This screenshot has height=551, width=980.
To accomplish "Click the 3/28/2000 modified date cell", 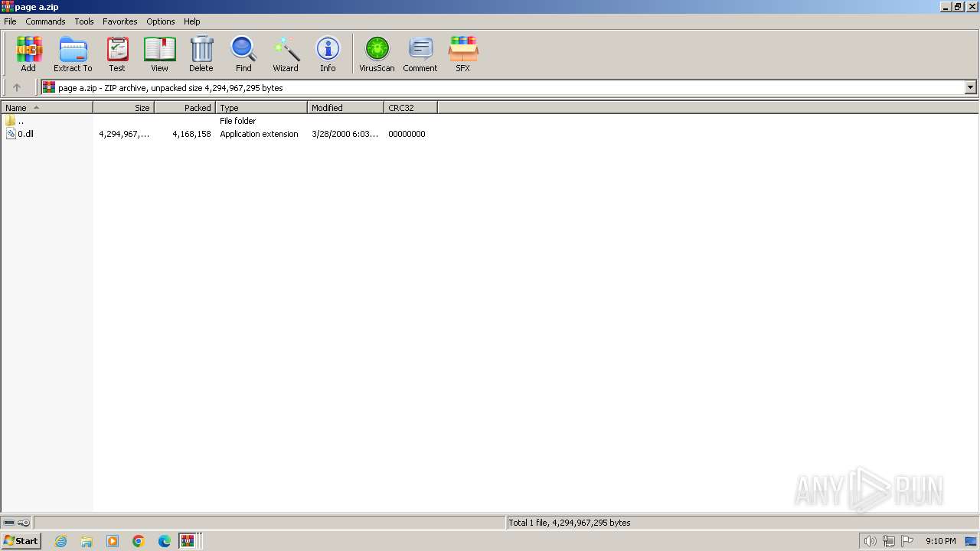I will (x=345, y=134).
